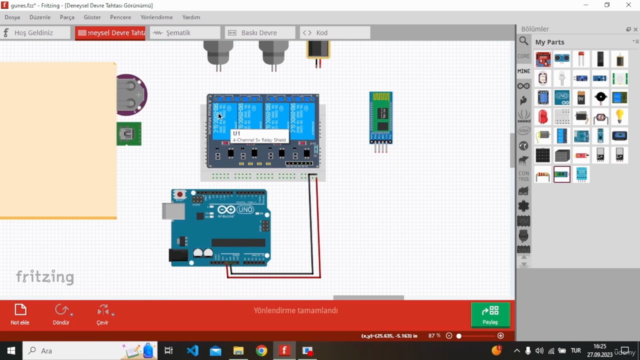Click the green Paylaş share button
This screenshot has width=640, height=360.
[490, 315]
